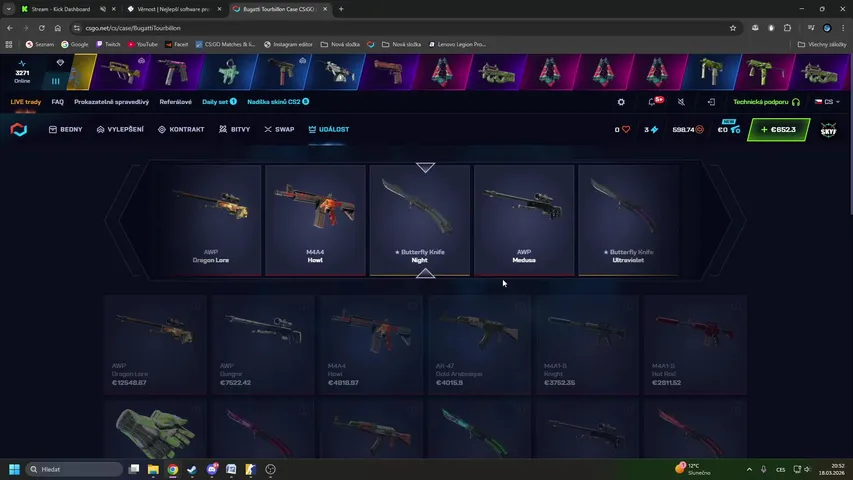Screen dimensions: 853x480
Task: Expand the browser tab search dropdown
Action: click(9, 9)
